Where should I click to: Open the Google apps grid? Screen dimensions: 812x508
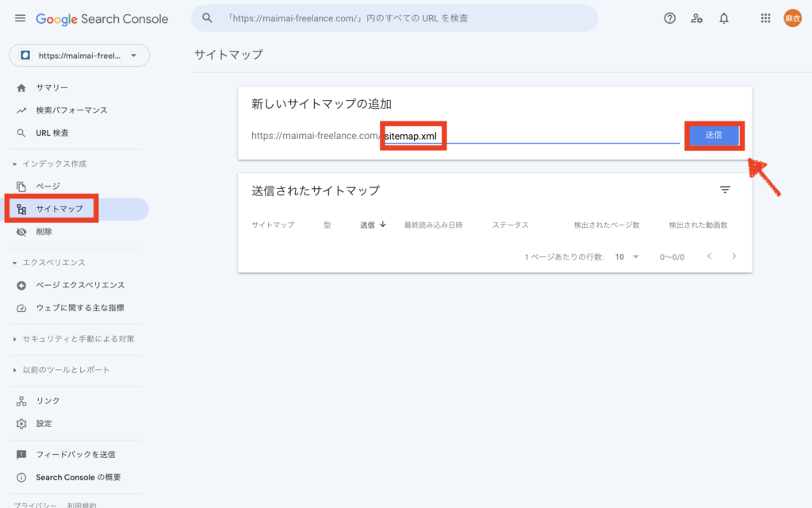tap(765, 18)
